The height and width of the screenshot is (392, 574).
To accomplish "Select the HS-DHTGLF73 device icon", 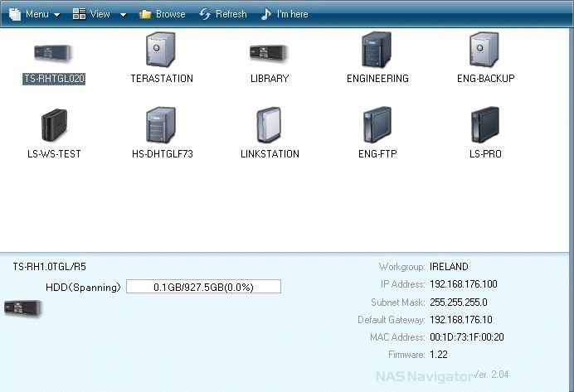I will pos(161,124).
